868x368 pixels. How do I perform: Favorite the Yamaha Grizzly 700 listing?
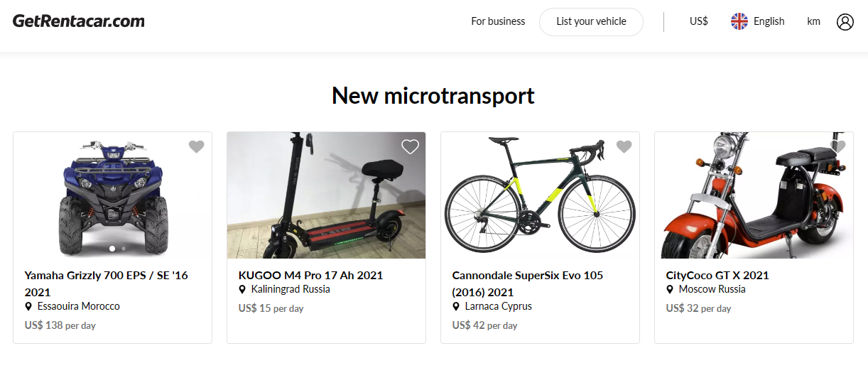(197, 146)
